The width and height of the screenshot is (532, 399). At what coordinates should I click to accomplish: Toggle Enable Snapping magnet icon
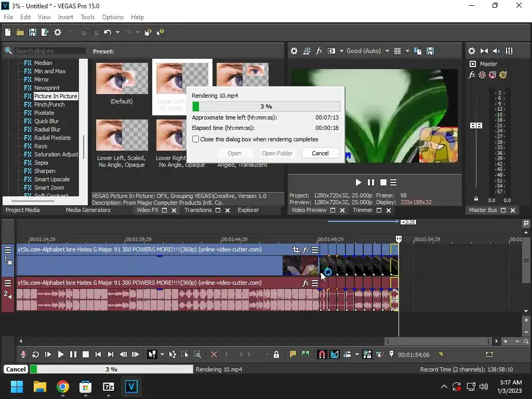(322, 354)
